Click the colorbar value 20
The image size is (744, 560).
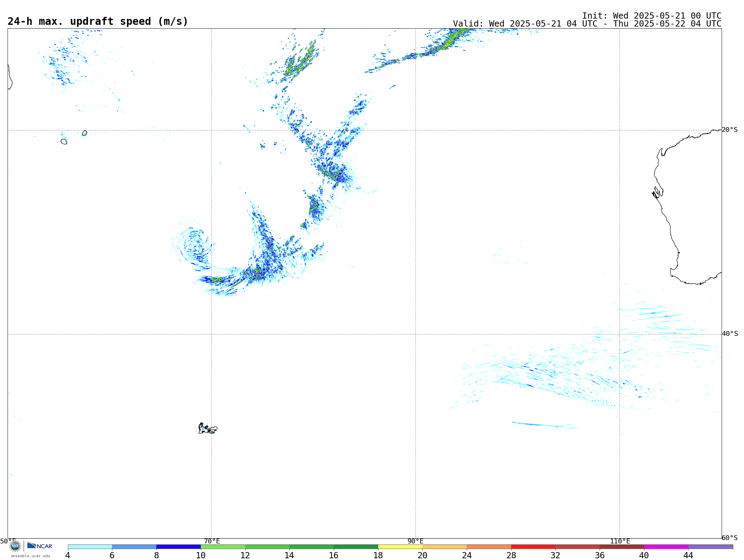click(423, 555)
